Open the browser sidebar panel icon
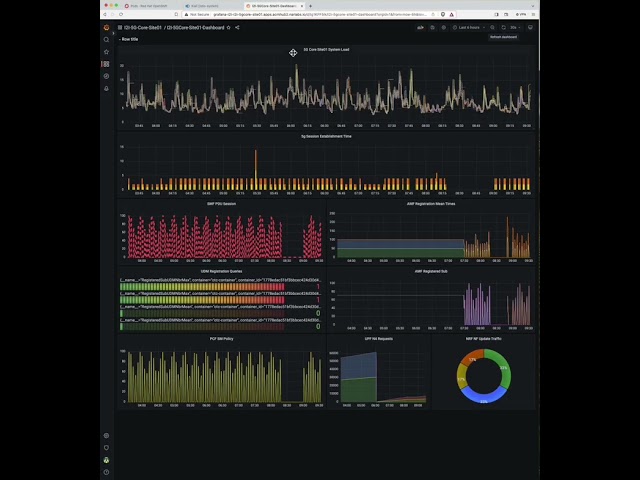The width and height of the screenshot is (640, 480). pyautogui.click(x=496, y=14)
